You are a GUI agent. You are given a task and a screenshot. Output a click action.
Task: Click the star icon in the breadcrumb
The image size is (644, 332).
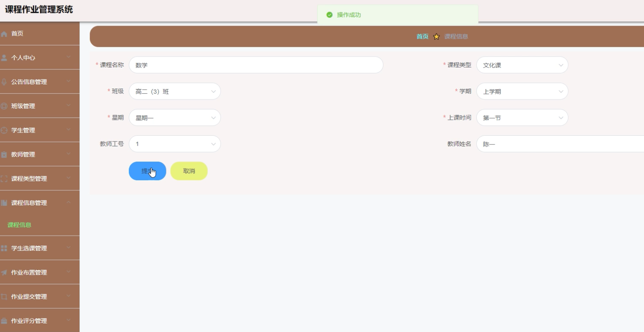(x=436, y=37)
